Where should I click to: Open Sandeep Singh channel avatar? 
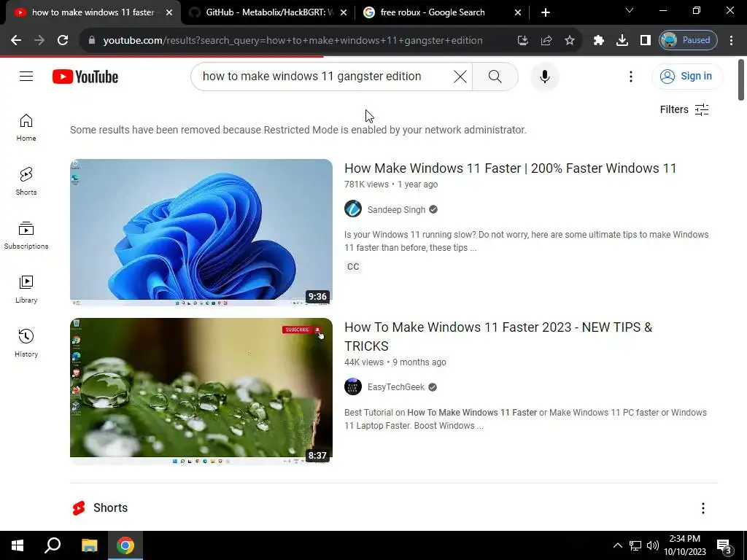[x=353, y=209]
